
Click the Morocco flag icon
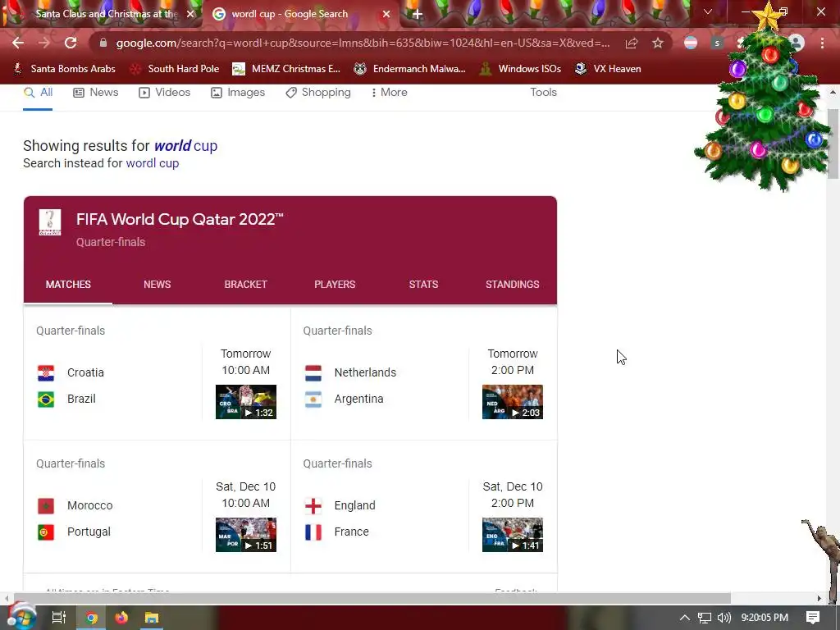[x=46, y=505]
